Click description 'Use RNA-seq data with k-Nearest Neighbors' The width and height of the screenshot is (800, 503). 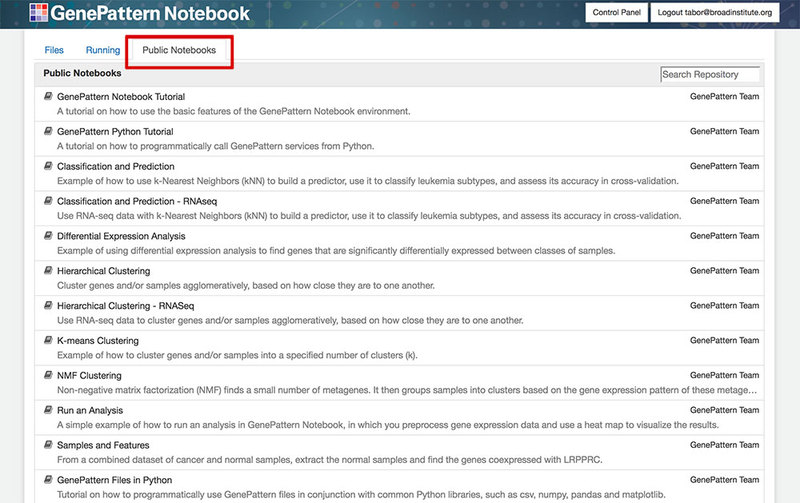pyautogui.click(x=369, y=216)
